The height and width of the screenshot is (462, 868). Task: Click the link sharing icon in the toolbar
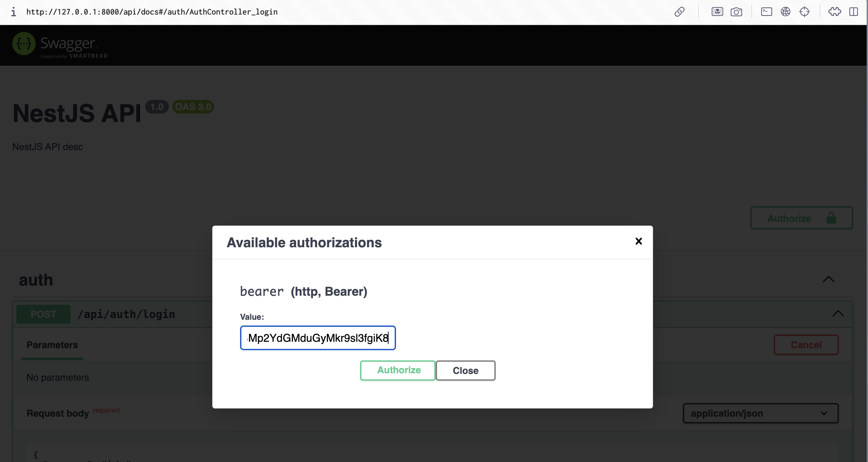[x=680, y=12]
